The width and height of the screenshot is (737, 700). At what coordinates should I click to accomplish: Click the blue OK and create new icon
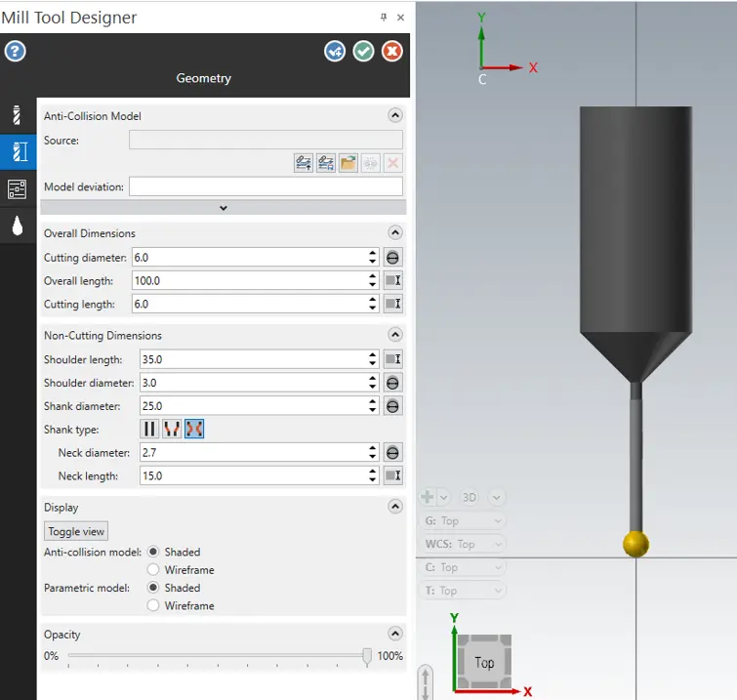point(335,51)
